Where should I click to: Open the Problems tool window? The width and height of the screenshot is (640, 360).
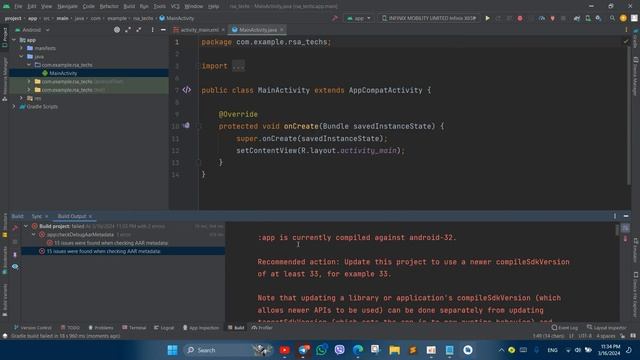click(x=101, y=327)
